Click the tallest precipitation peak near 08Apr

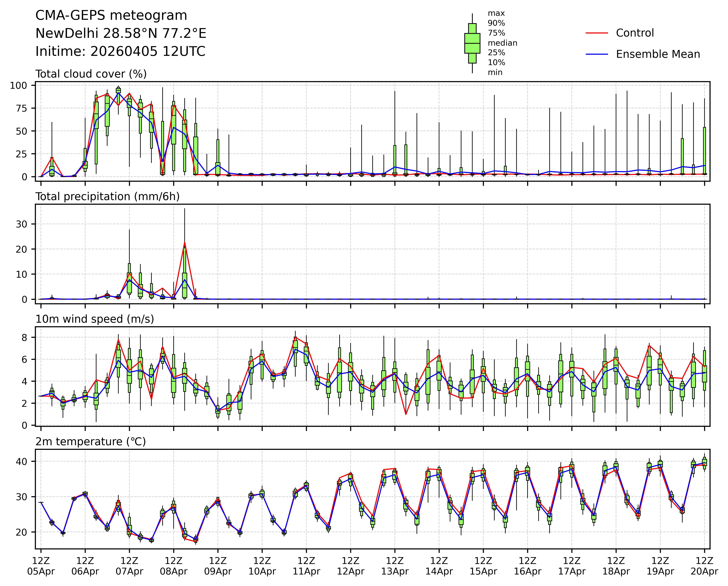(184, 242)
